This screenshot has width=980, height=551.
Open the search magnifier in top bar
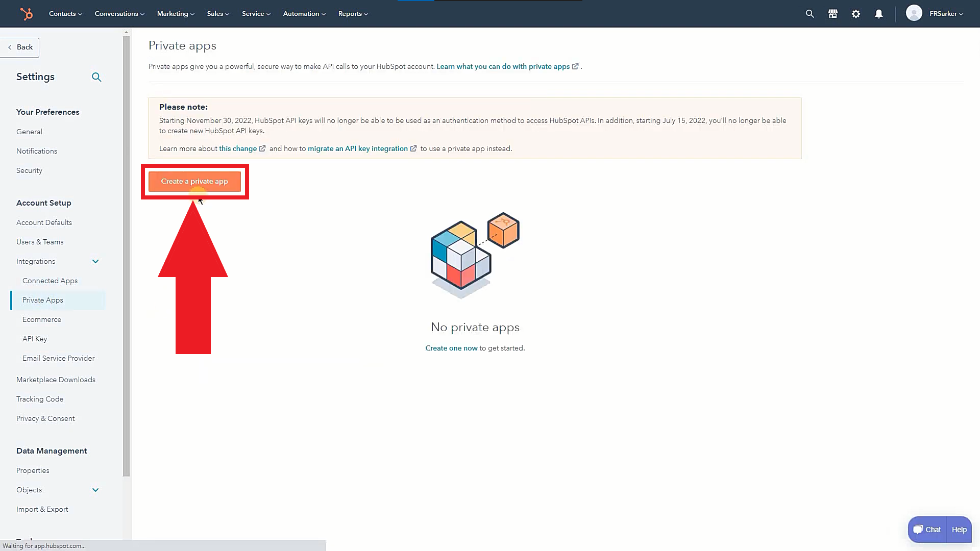pyautogui.click(x=810, y=14)
